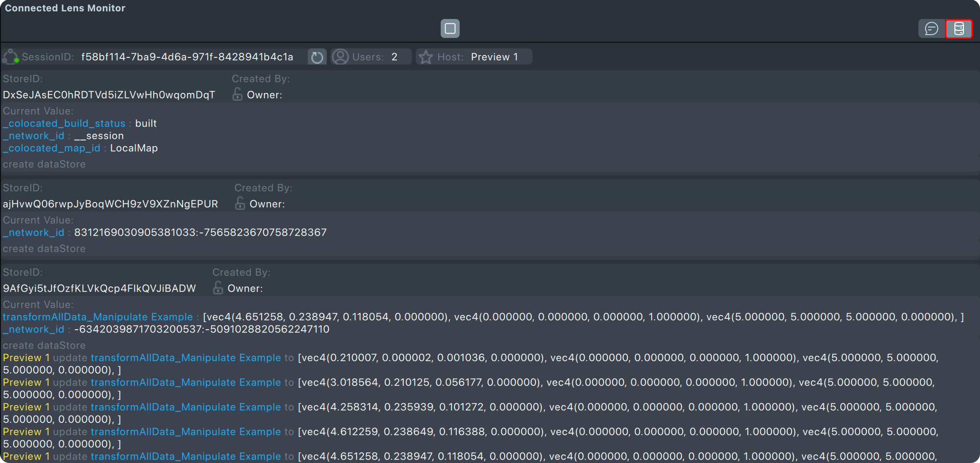Click the square stop button at top
980x463 pixels.
coord(450,28)
